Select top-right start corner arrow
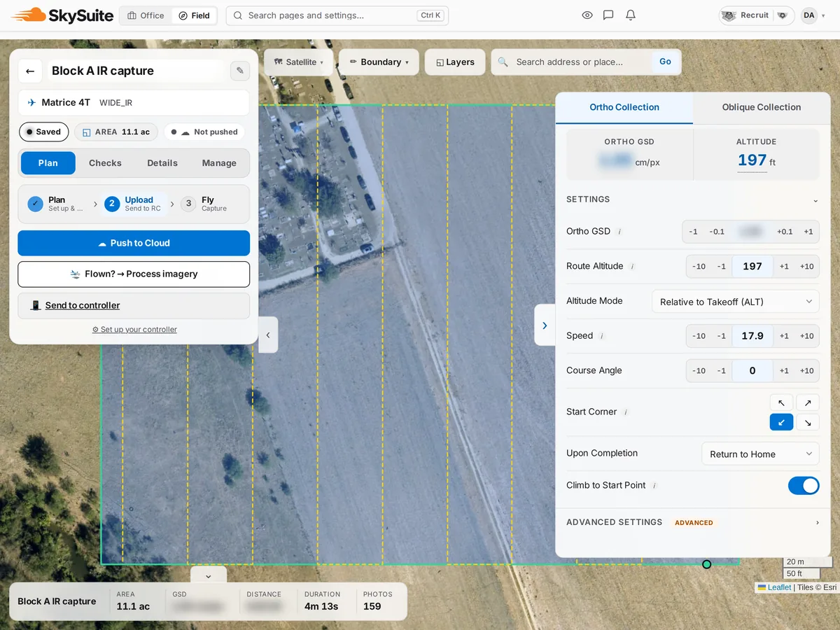This screenshot has height=630, width=840. 808,402
